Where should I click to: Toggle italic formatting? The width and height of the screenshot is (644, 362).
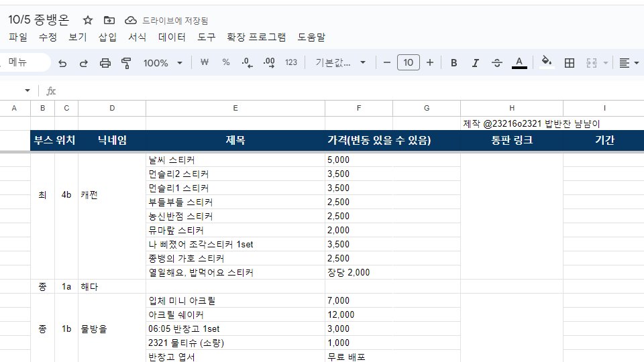tap(475, 63)
